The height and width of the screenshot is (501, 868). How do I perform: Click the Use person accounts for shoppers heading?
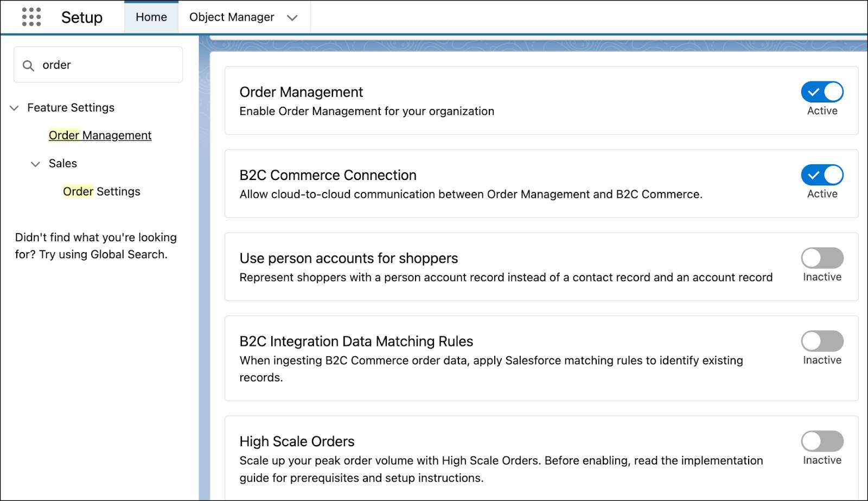tap(349, 258)
